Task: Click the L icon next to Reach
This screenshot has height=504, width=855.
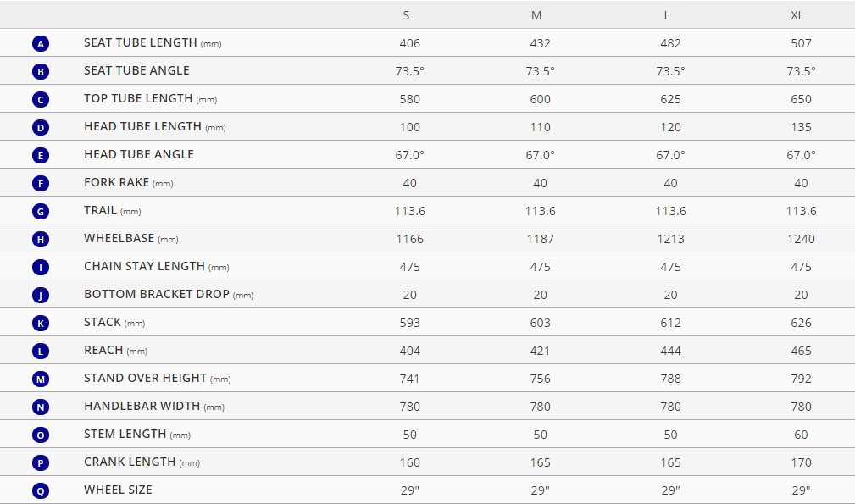Action: 41,351
